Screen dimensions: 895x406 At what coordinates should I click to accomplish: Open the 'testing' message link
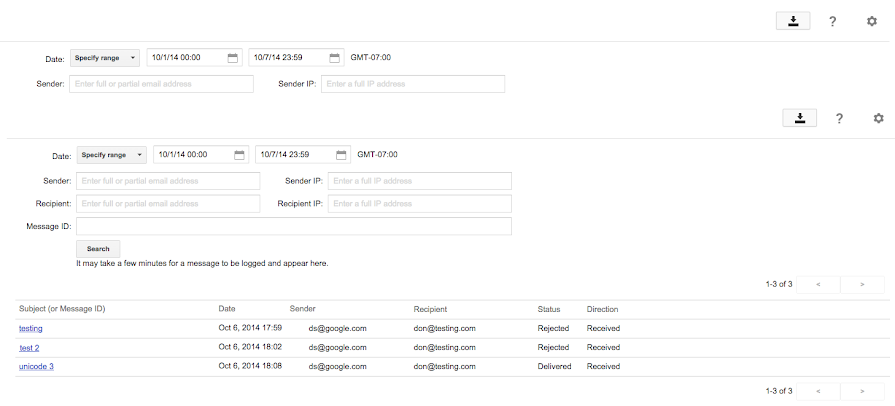[x=31, y=328]
